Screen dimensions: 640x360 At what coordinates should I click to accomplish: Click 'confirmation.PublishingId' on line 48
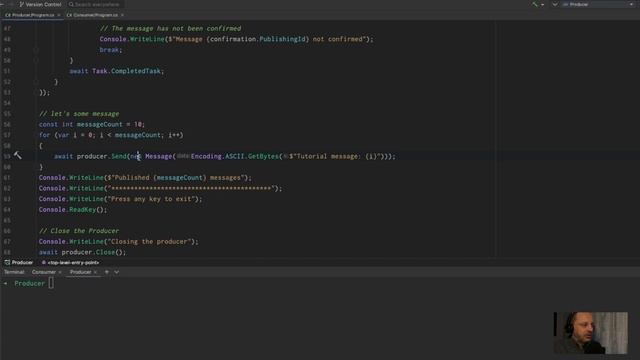[x=258, y=39]
